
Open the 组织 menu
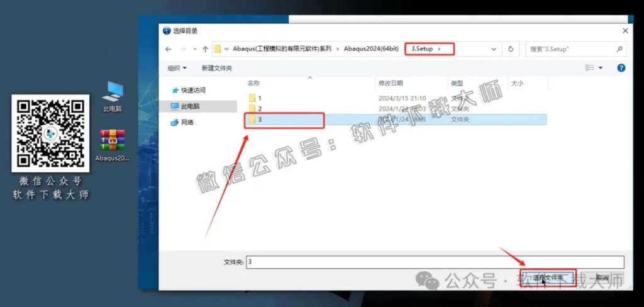point(177,68)
